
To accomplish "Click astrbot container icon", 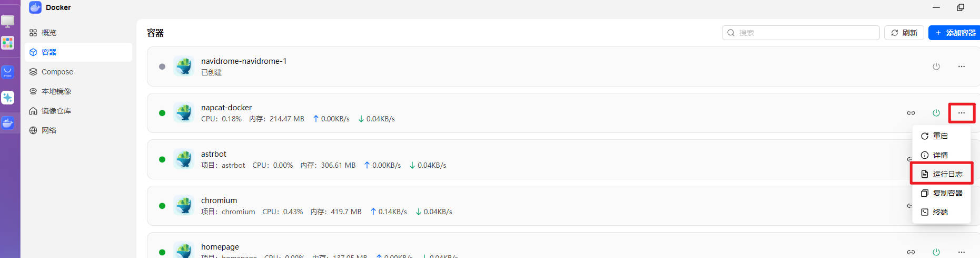I will click(184, 159).
